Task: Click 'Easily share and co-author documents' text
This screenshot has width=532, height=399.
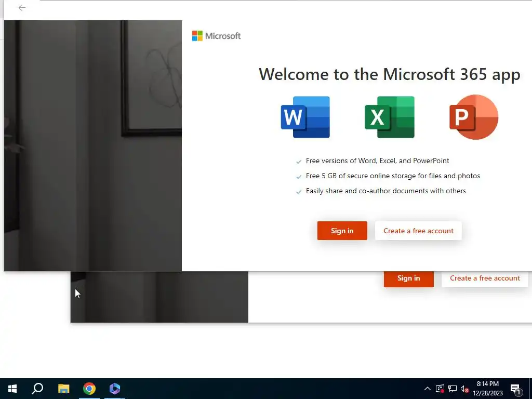Action: [386, 191]
